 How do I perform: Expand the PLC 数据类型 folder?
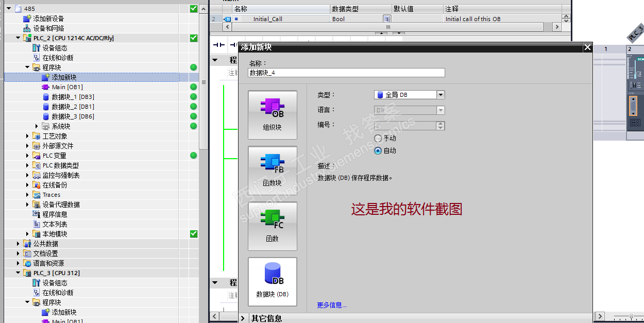28,165
